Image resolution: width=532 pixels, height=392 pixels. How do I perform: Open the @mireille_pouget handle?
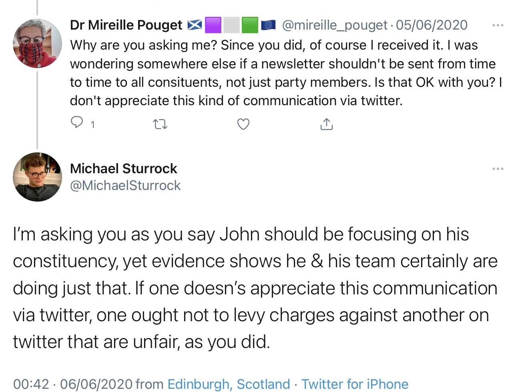(x=335, y=25)
